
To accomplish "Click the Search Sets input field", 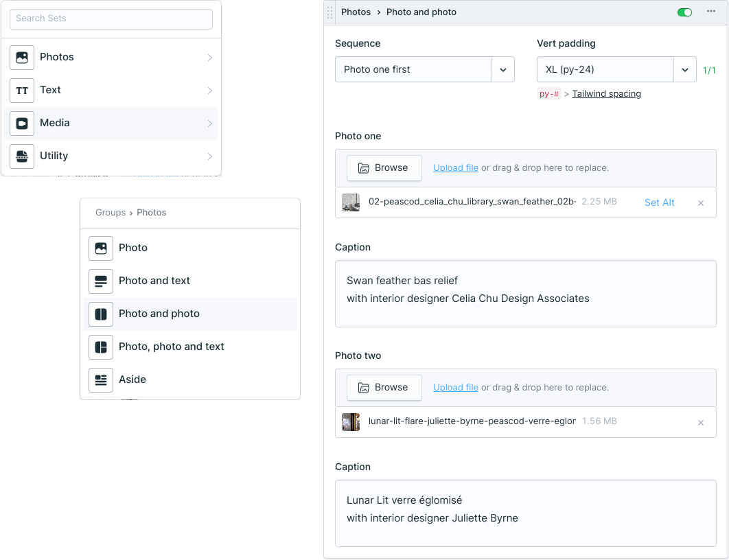I will click(111, 19).
